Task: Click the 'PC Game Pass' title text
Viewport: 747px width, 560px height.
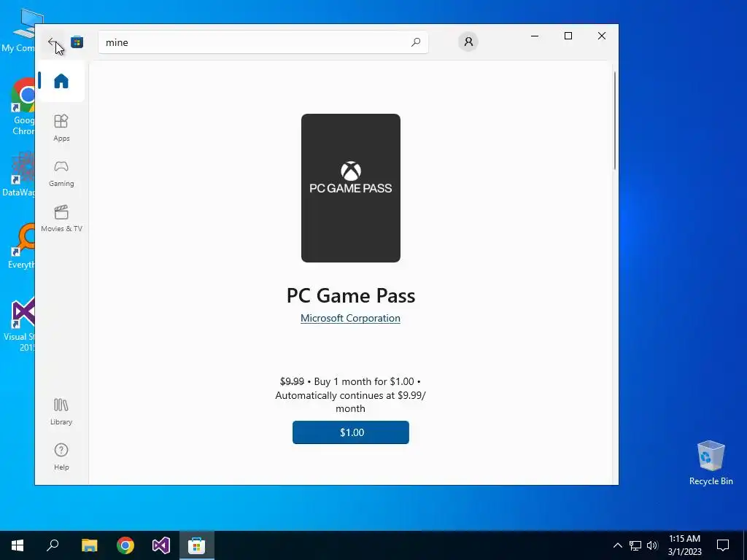Action: 351,295
